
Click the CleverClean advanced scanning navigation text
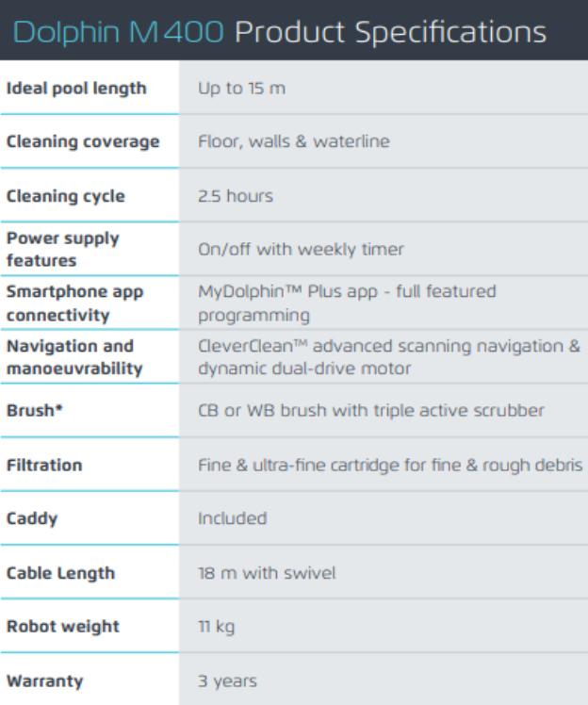tap(388, 356)
